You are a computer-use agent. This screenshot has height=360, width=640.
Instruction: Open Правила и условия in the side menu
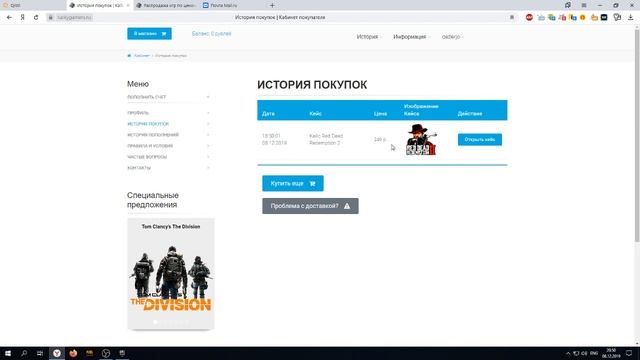(x=150, y=146)
